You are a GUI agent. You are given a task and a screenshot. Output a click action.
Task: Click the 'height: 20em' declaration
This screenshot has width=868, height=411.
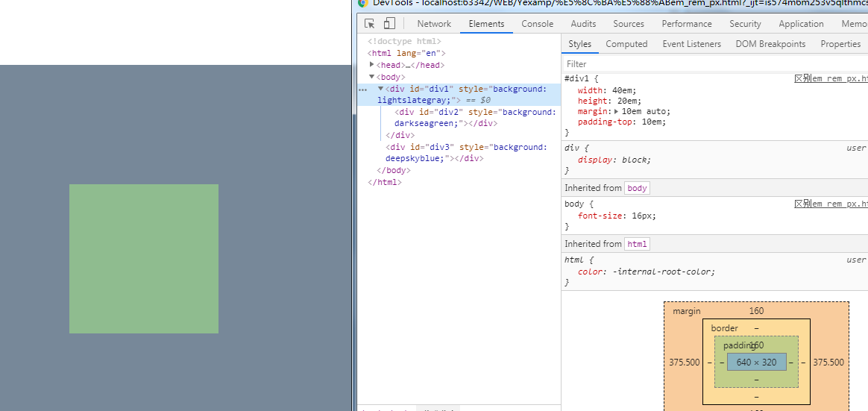(609, 101)
